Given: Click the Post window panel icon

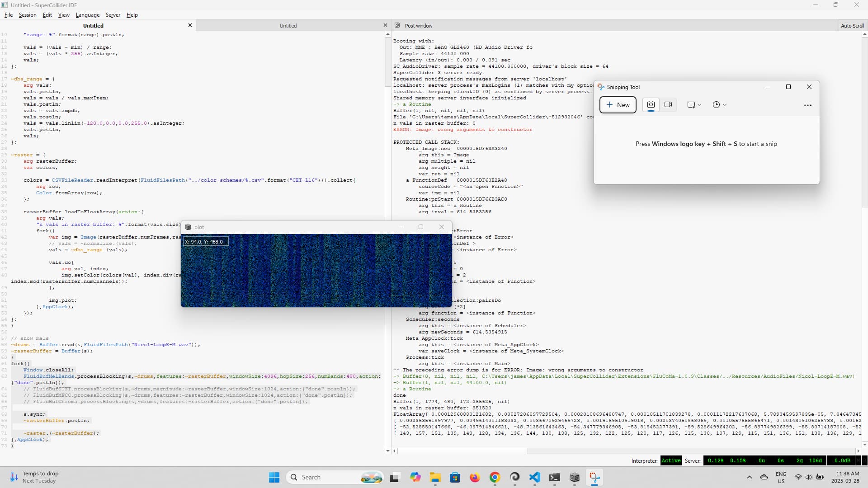Looking at the screenshot, I should 397,26.
